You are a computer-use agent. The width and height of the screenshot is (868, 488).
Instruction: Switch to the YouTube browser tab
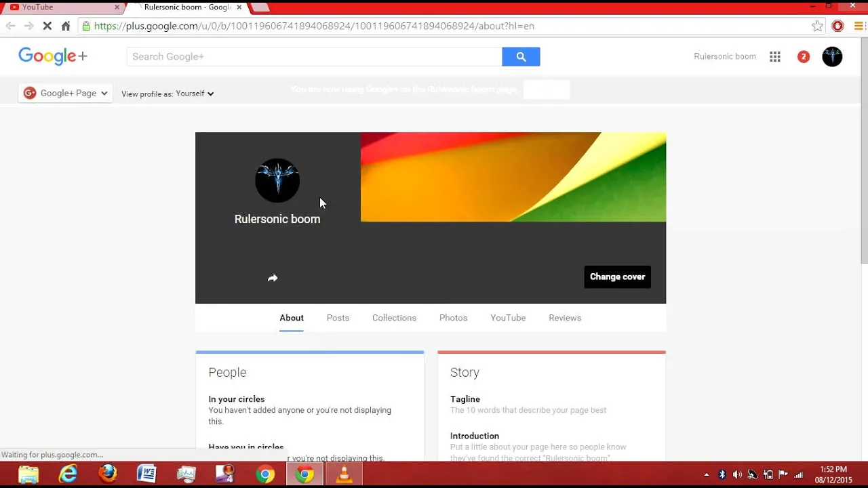[62, 7]
